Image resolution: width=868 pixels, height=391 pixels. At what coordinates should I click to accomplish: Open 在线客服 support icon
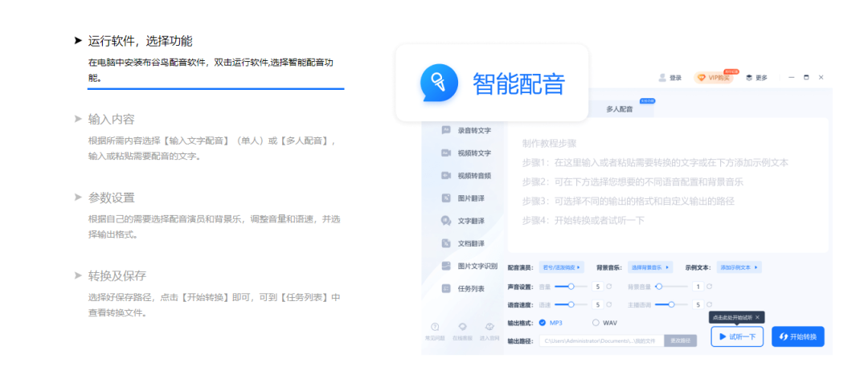pyautogui.click(x=462, y=327)
